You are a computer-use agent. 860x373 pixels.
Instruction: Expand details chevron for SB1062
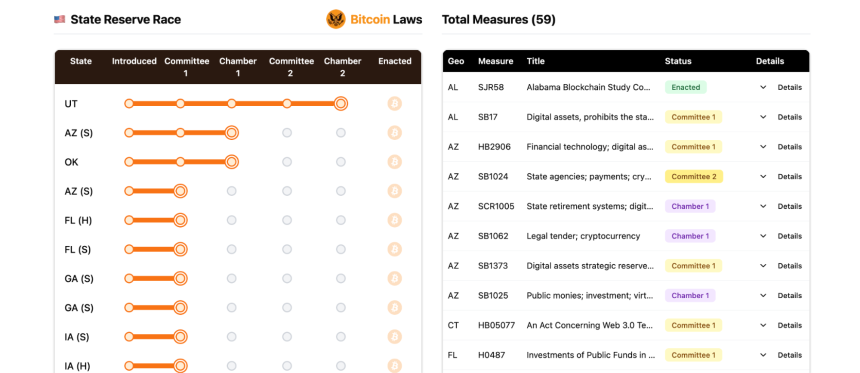click(763, 236)
